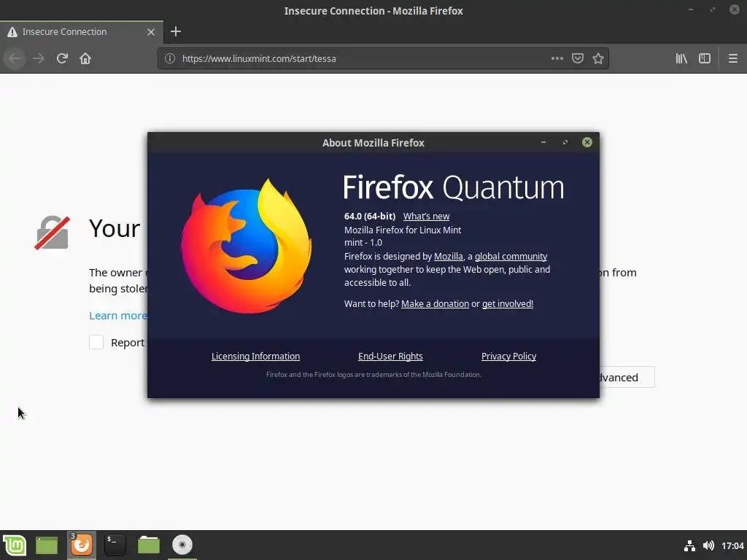The width and height of the screenshot is (747, 560).
Task: Click the 64.0 (64-bit) version text
Action: click(x=370, y=216)
